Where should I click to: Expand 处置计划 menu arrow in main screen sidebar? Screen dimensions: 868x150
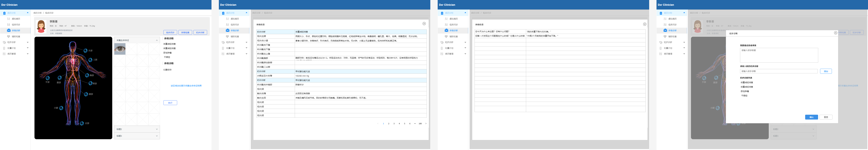(28, 48)
